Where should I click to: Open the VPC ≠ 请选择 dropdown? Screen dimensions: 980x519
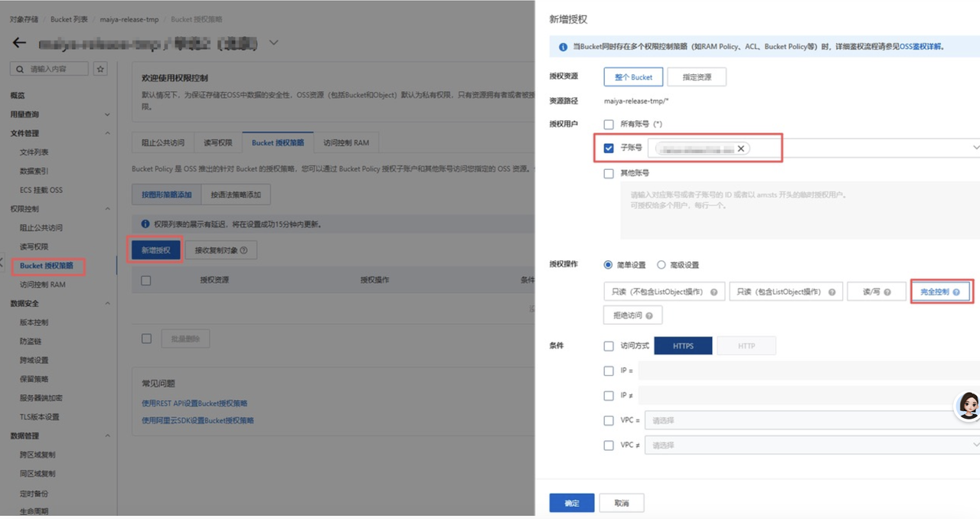812,445
